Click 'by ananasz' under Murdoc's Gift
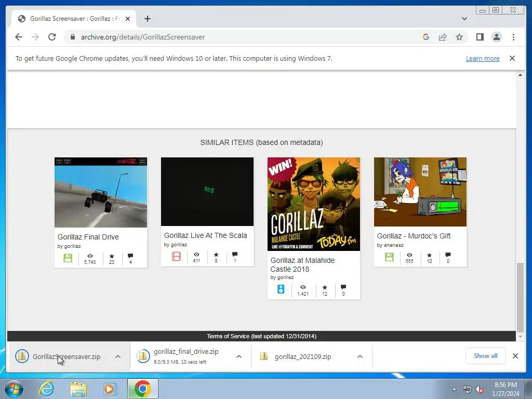The image size is (532, 399). (390, 245)
